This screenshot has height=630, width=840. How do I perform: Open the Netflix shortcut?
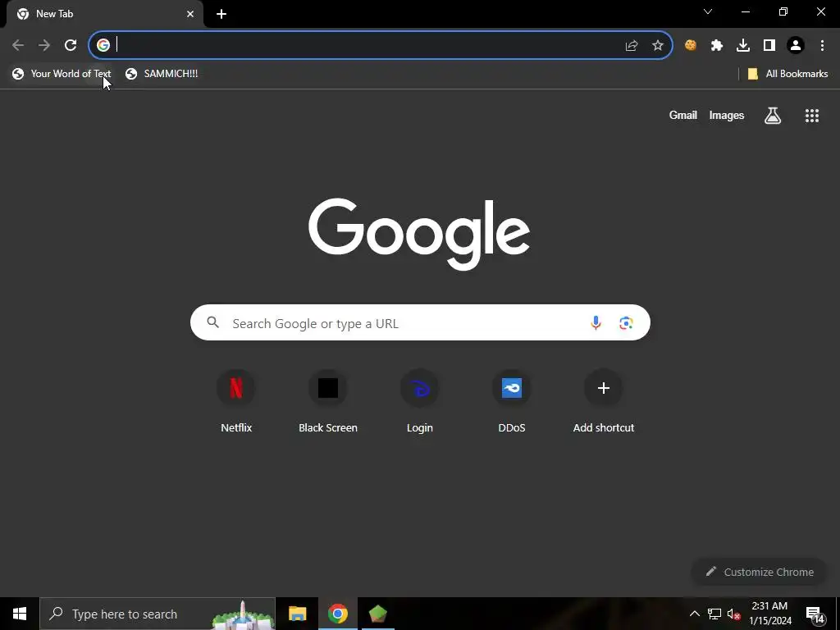coord(236,402)
